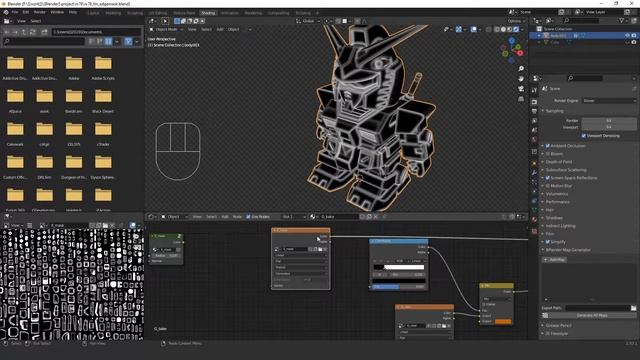
Task: Open the Render Engine dropdown
Action: click(x=609, y=100)
